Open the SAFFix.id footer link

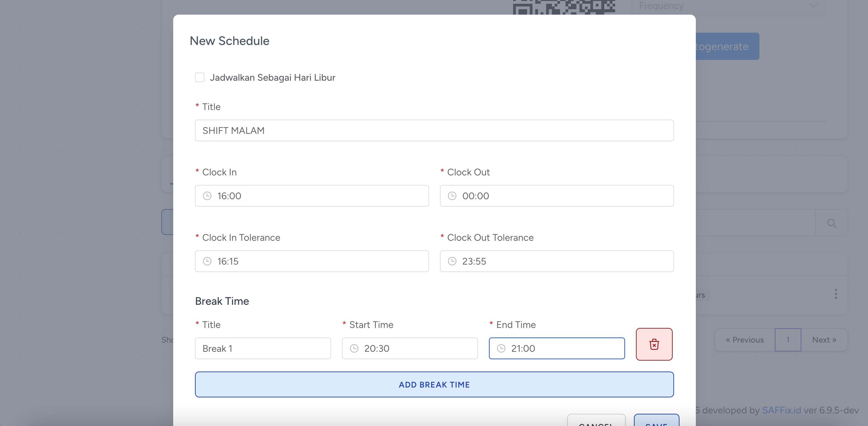[x=781, y=410]
